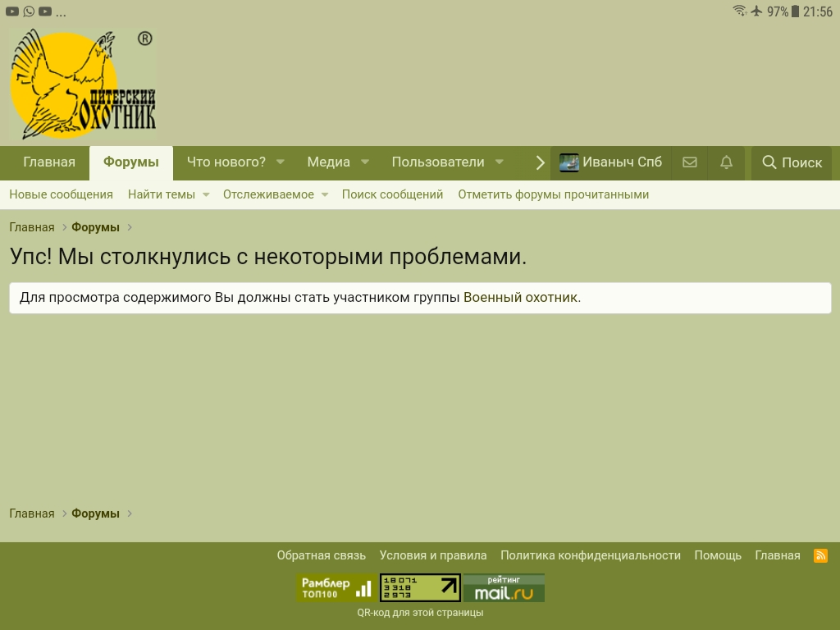Click the Питерский Охотник site logo

(x=83, y=84)
